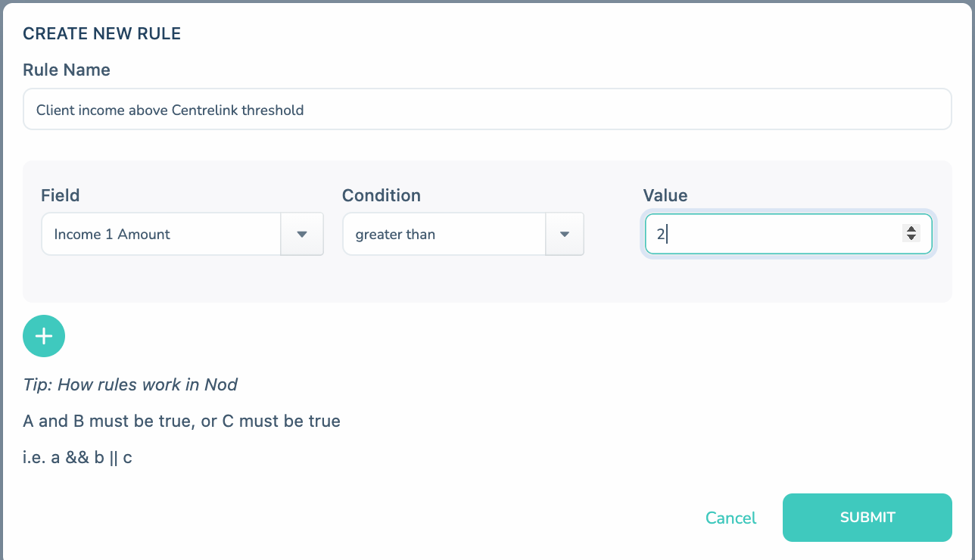This screenshot has height=560, width=975.
Task: Click the "Tip: How rules work in Nod" text
Action: [130, 384]
